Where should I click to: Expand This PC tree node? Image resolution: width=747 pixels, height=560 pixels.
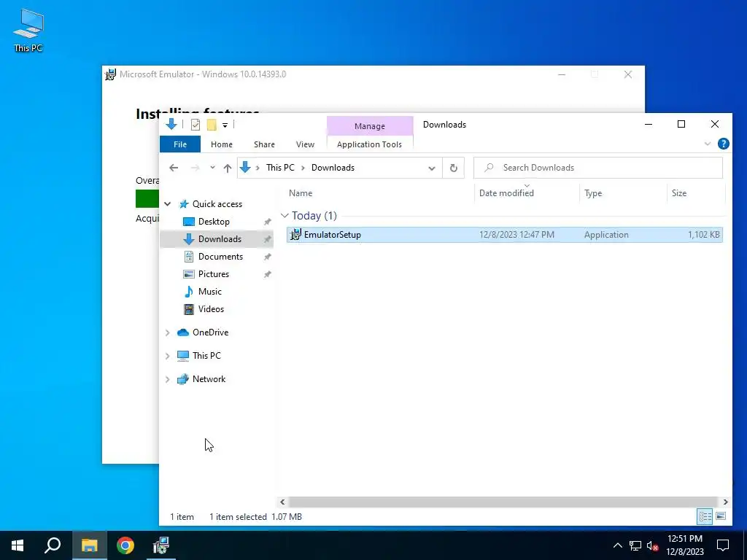point(168,356)
